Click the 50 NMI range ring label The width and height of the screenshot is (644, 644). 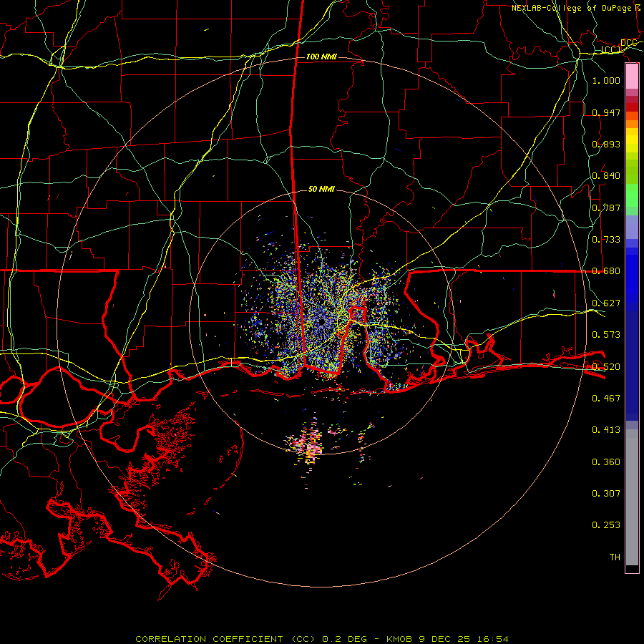pyautogui.click(x=321, y=189)
